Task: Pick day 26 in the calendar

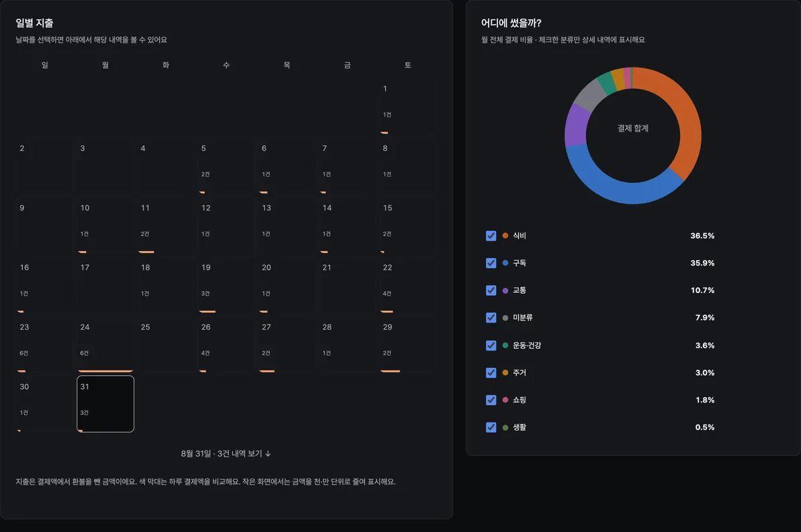Action: (226, 344)
